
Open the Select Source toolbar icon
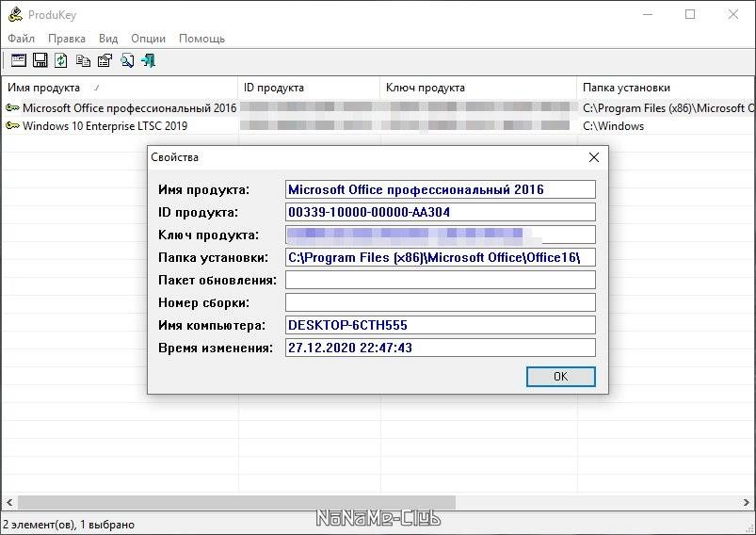(x=18, y=60)
